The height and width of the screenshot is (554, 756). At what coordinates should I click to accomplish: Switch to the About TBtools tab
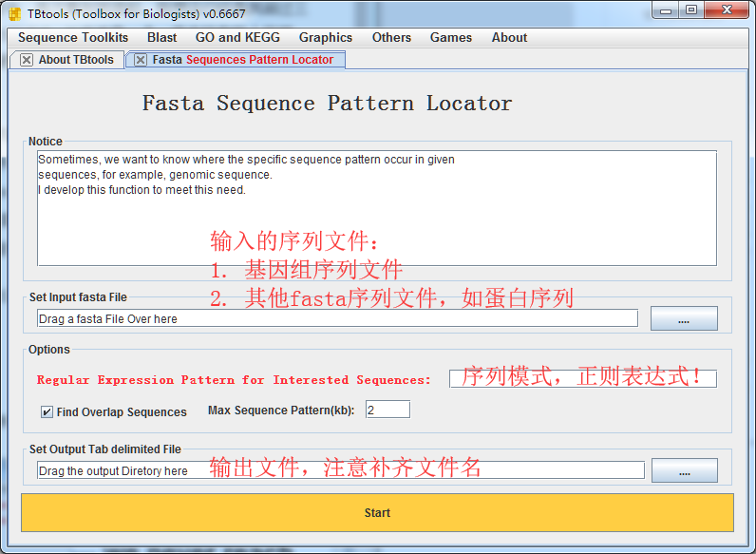pos(67,60)
